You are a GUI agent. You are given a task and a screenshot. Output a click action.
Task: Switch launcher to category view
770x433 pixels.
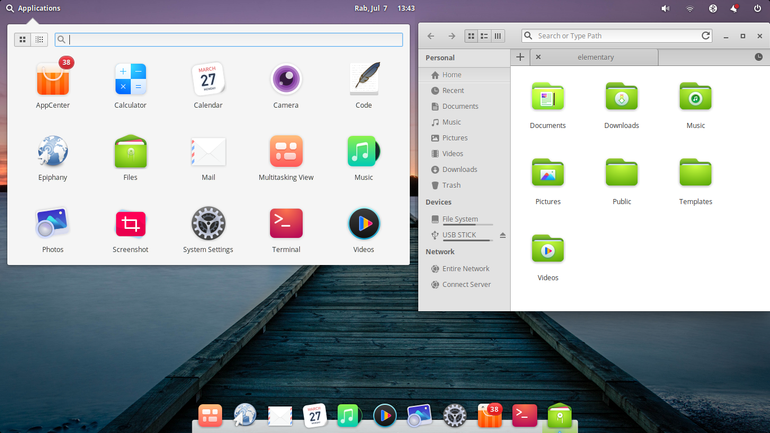tap(39, 39)
